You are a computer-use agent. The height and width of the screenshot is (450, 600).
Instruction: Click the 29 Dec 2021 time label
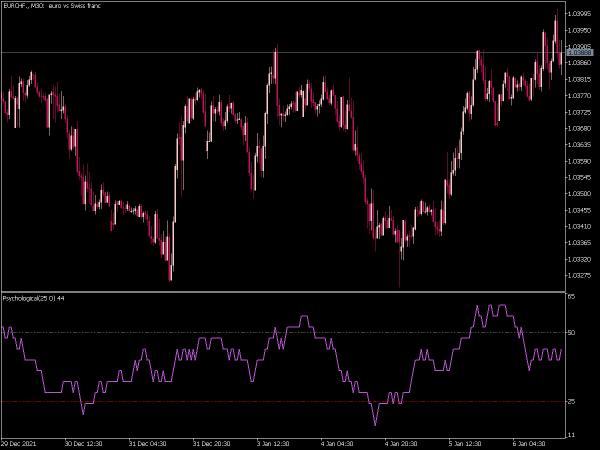click(20, 443)
